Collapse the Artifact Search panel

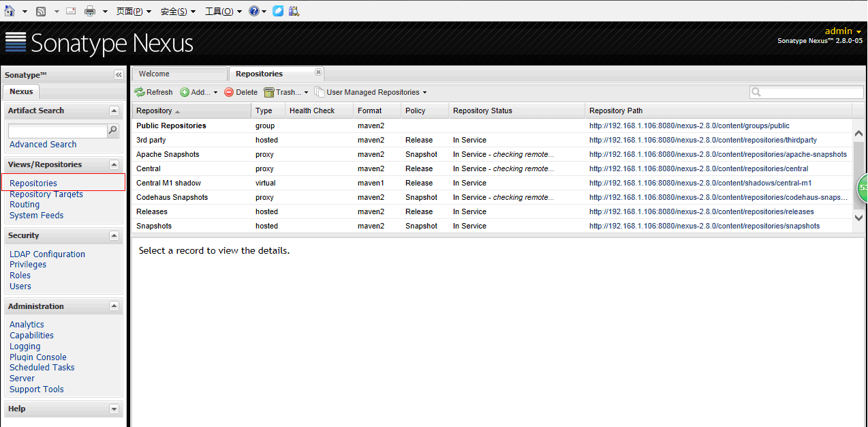pos(114,111)
